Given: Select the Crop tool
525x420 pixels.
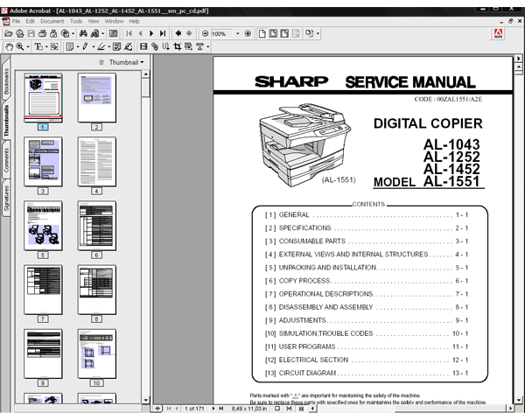Looking at the screenshot, I should [x=177, y=46].
